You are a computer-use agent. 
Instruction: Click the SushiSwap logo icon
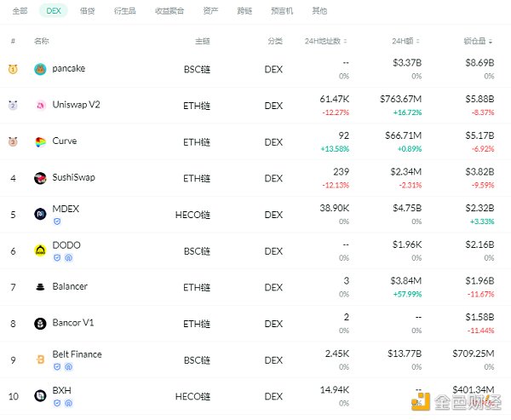tap(40, 178)
